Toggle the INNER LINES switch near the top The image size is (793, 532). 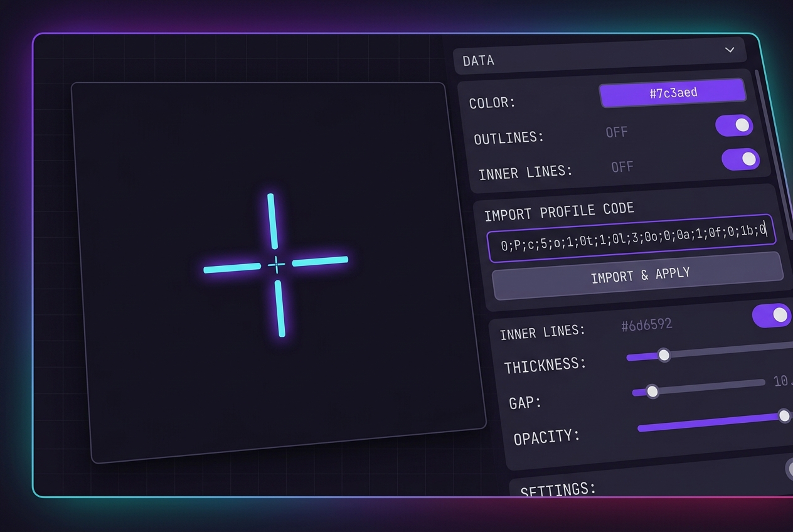[741, 159]
